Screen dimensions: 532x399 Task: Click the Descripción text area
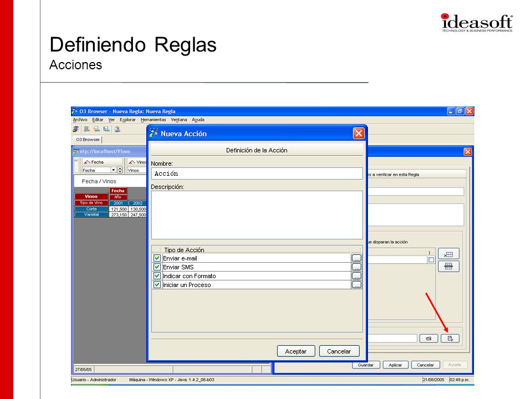pos(257,215)
